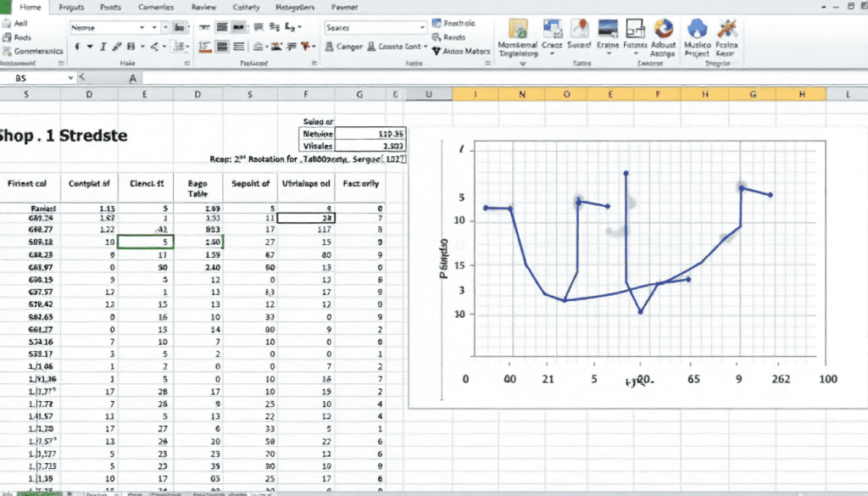This screenshot has width=868, height=496.
Task: Click the Fesina Kesir icon
Action: tap(727, 30)
